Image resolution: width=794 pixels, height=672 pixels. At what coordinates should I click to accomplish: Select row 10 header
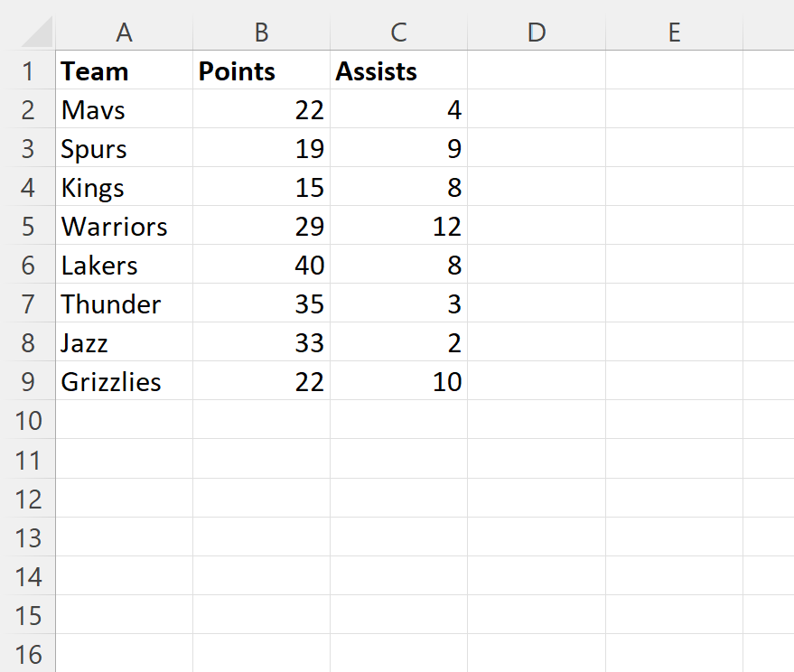tap(28, 421)
